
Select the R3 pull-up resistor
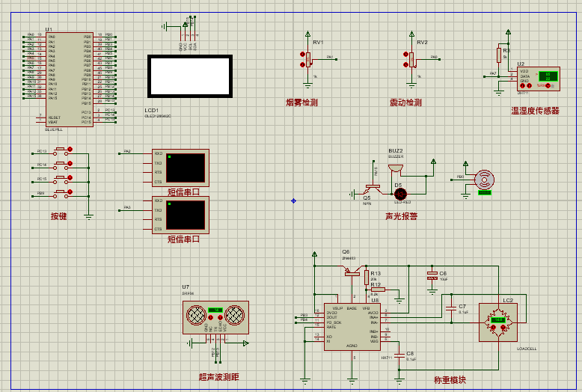coord(499,55)
